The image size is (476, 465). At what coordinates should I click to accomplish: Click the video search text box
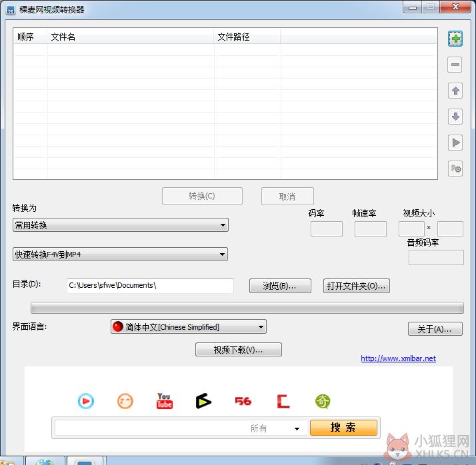[151, 428]
